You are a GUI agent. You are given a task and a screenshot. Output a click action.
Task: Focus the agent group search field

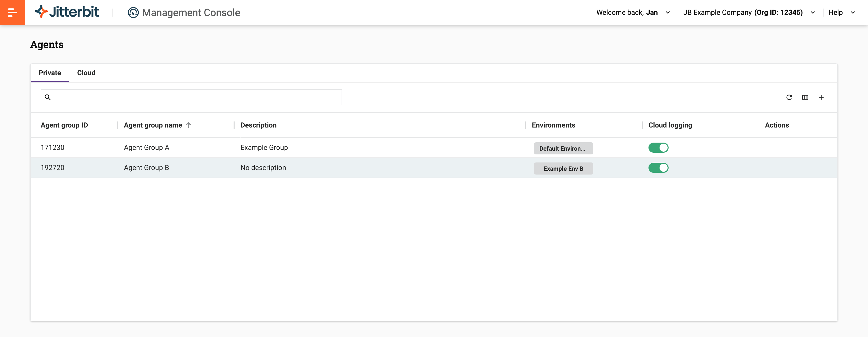coord(191,97)
